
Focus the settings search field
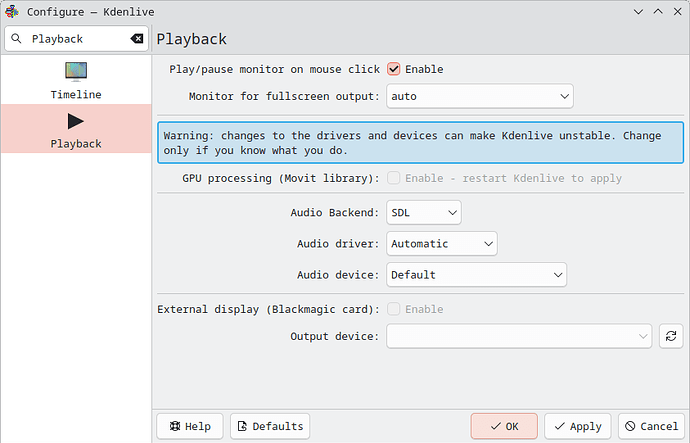[x=77, y=39]
